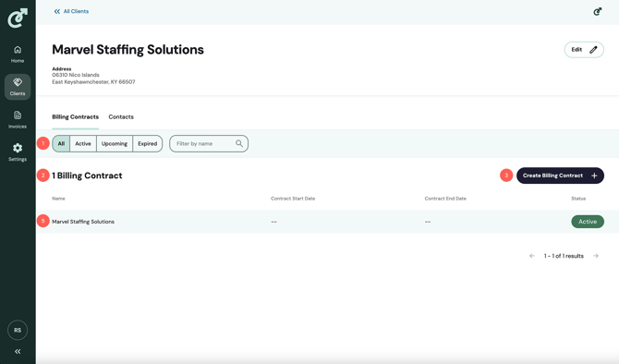
Task: Click the app logo at top left
Action: coord(18,18)
